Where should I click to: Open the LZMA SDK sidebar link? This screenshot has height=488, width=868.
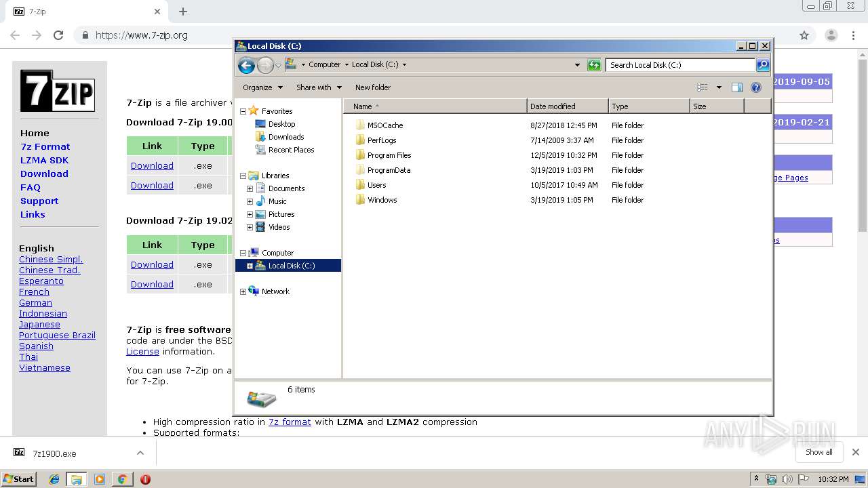(44, 160)
